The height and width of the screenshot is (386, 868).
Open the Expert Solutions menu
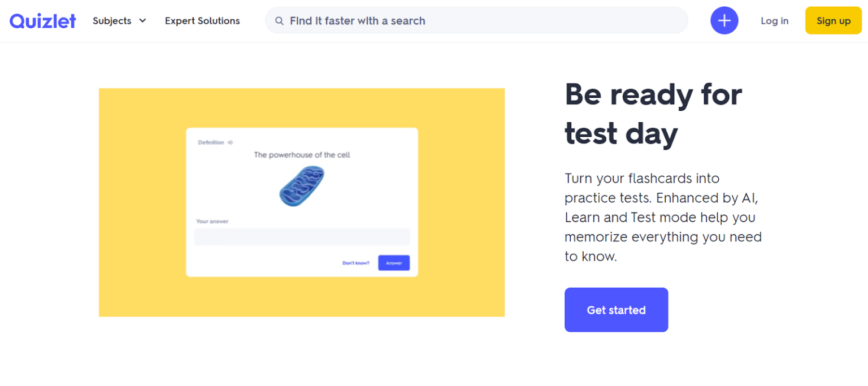click(202, 20)
